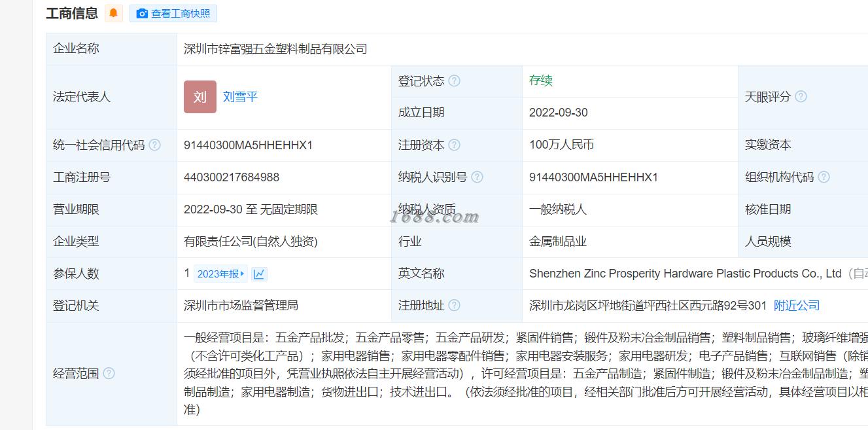Select English name Shenzhen Zinc Prosperity Hardware
This screenshot has width=868, height=430.
coord(686,274)
